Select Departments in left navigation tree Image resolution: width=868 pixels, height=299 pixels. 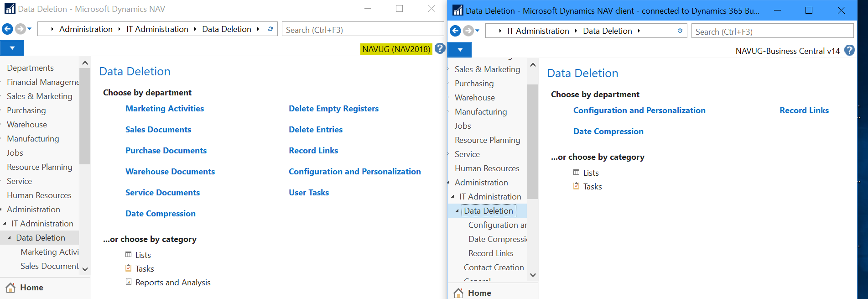pos(30,68)
